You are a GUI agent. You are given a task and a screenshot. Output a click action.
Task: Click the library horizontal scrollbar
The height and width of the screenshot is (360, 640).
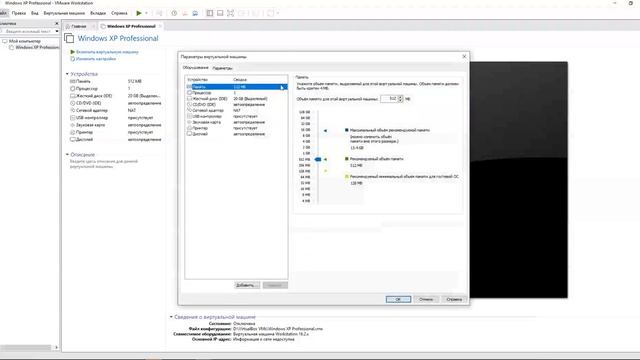click(x=27, y=348)
